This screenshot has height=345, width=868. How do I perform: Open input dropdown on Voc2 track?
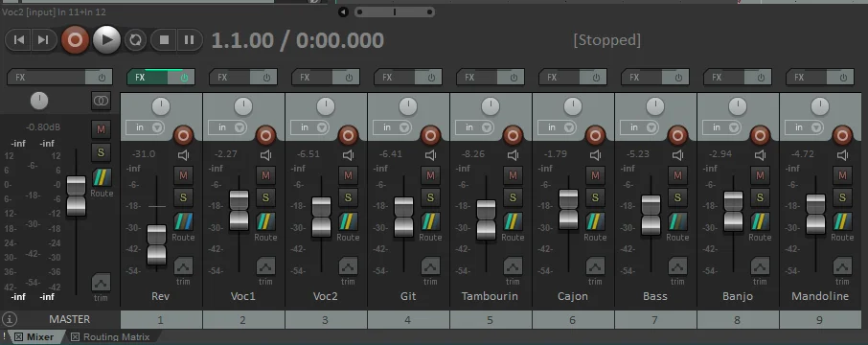coord(310,127)
